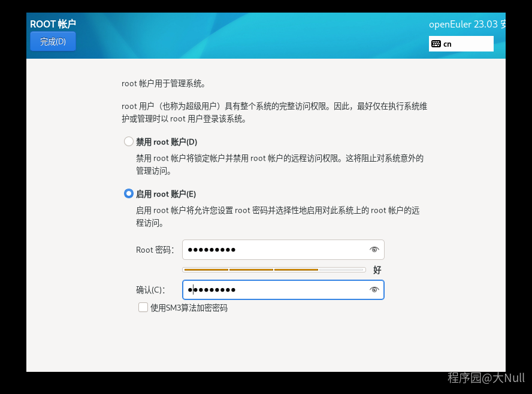Click the Root 密码 field label
The height and width of the screenshot is (394, 532).
click(155, 250)
